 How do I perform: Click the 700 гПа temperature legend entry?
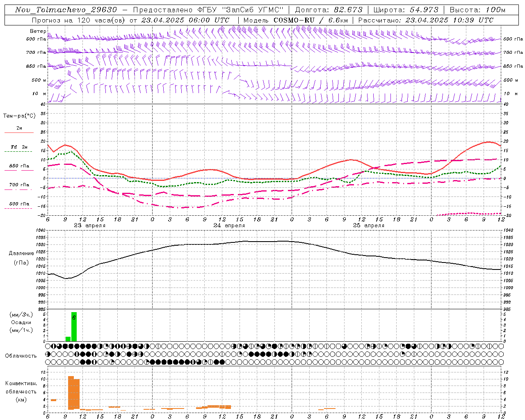click(19, 185)
